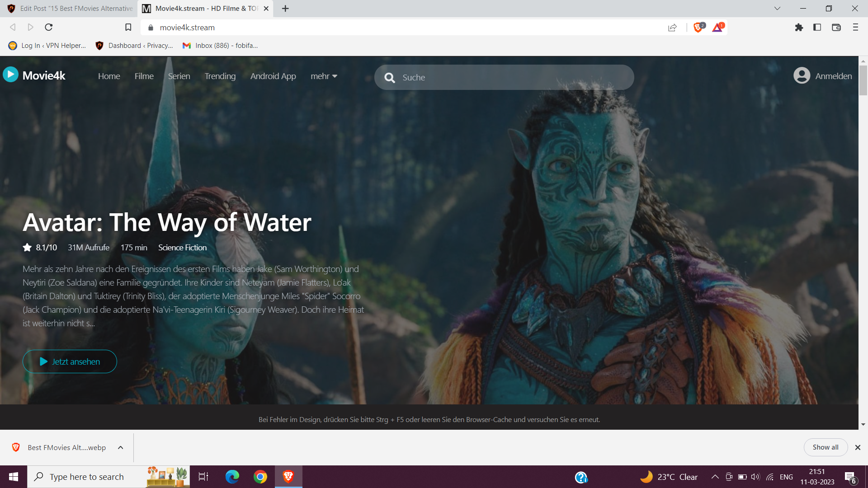Viewport: 868px width, 488px height.
Task: Open the extensions puzzle icon
Action: [799, 28]
